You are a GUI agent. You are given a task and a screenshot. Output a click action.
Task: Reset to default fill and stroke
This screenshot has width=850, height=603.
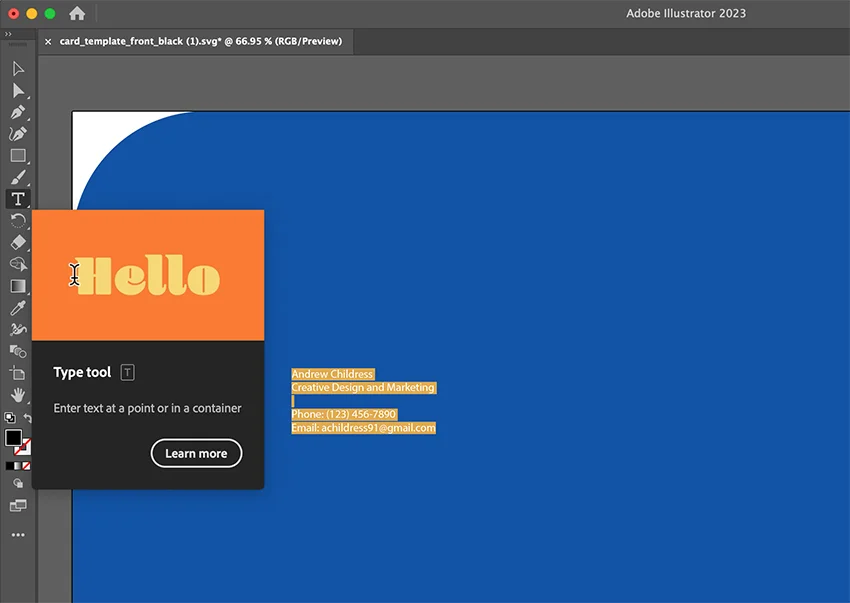pos(10,418)
